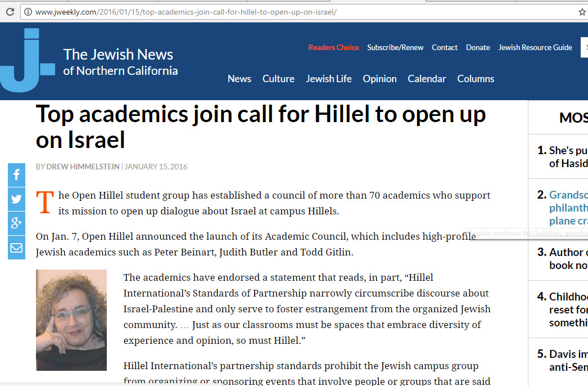Viewport: 588px width, 386px height.
Task: Share article on Facebook icon
Action: coord(16,174)
